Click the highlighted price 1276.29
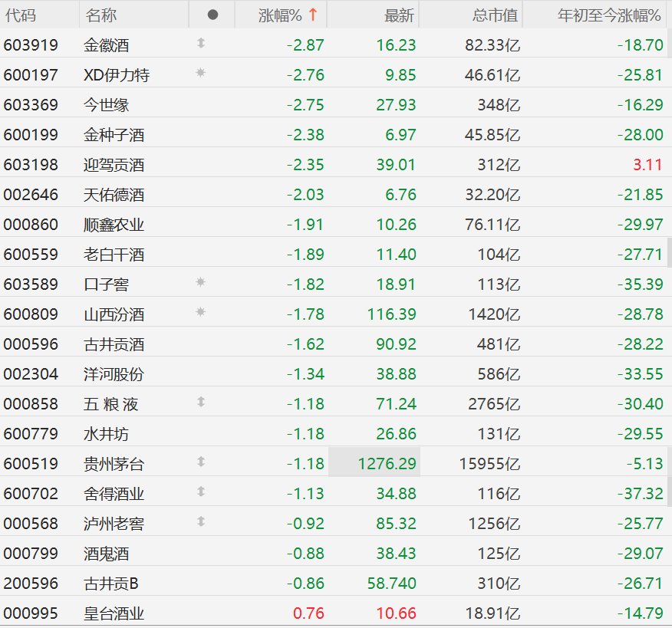Image resolution: width=672 pixels, height=628 pixels. 387,464
